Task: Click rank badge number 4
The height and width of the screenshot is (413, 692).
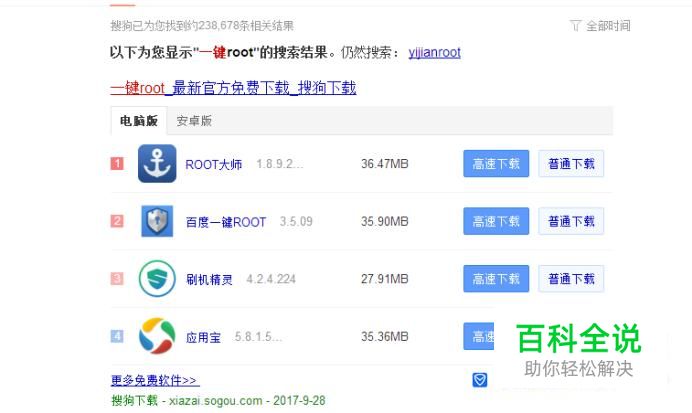Action: pos(117,336)
